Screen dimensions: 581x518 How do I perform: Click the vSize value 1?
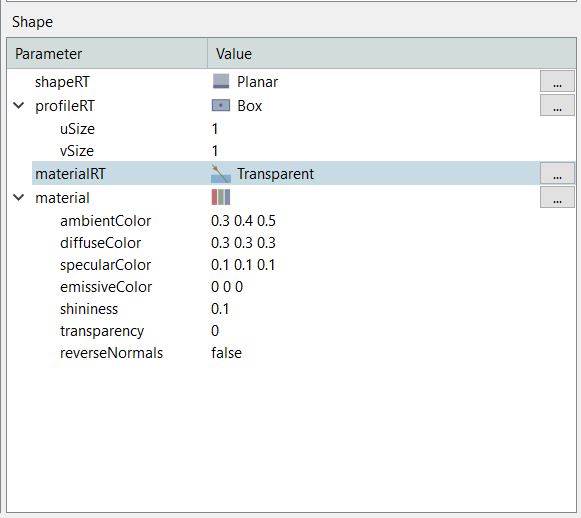(215, 151)
